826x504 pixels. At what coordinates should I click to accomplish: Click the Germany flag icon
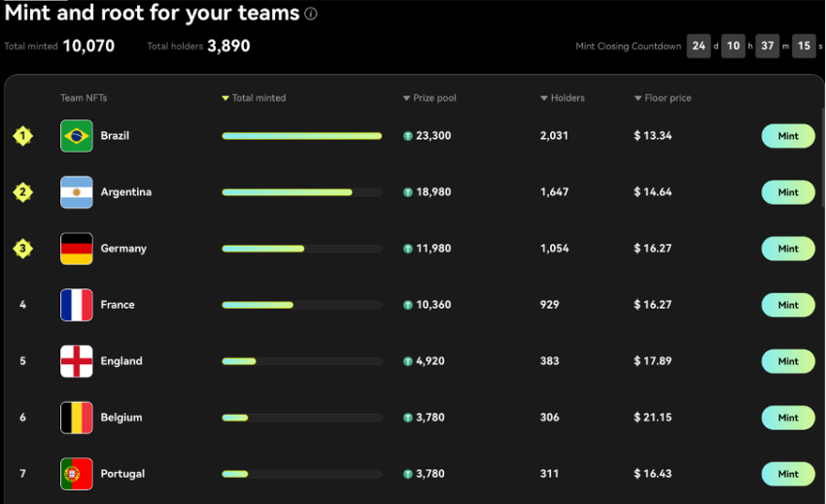pos(77,249)
